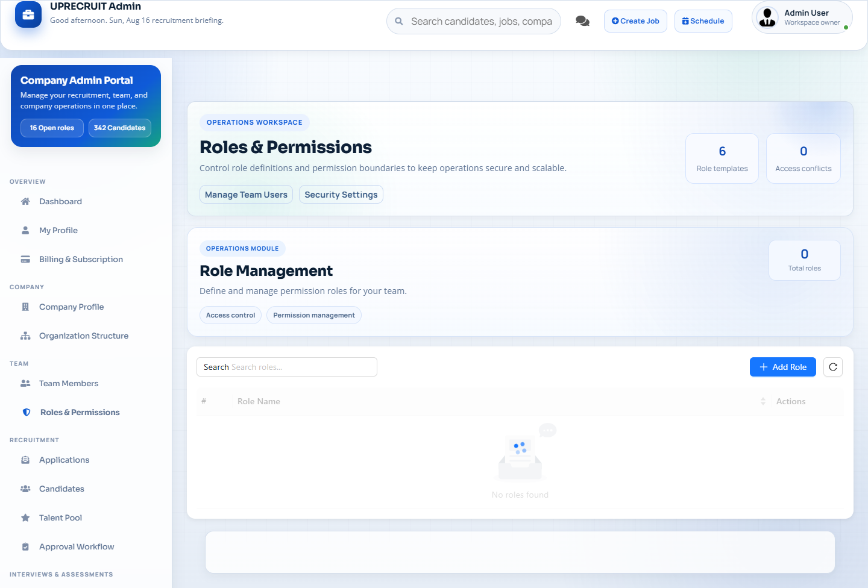Focus the global search candidates field

pos(474,21)
